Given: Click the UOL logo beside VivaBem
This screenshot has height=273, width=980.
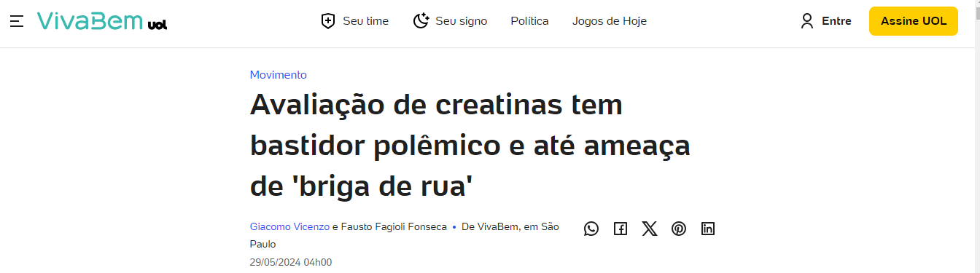Looking at the screenshot, I should click(157, 24).
